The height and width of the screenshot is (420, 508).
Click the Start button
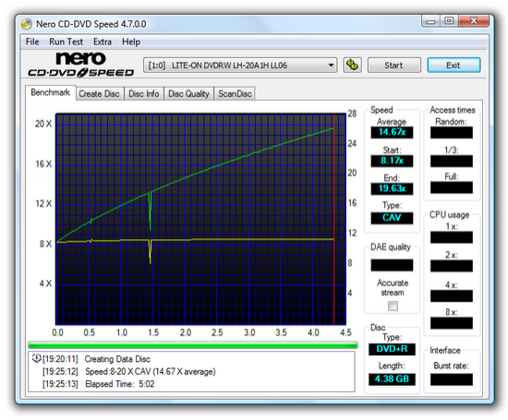pos(394,66)
